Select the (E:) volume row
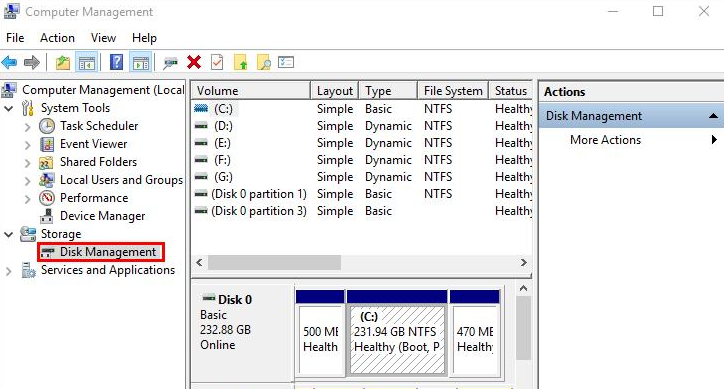The image size is (724, 389). [362, 143]
